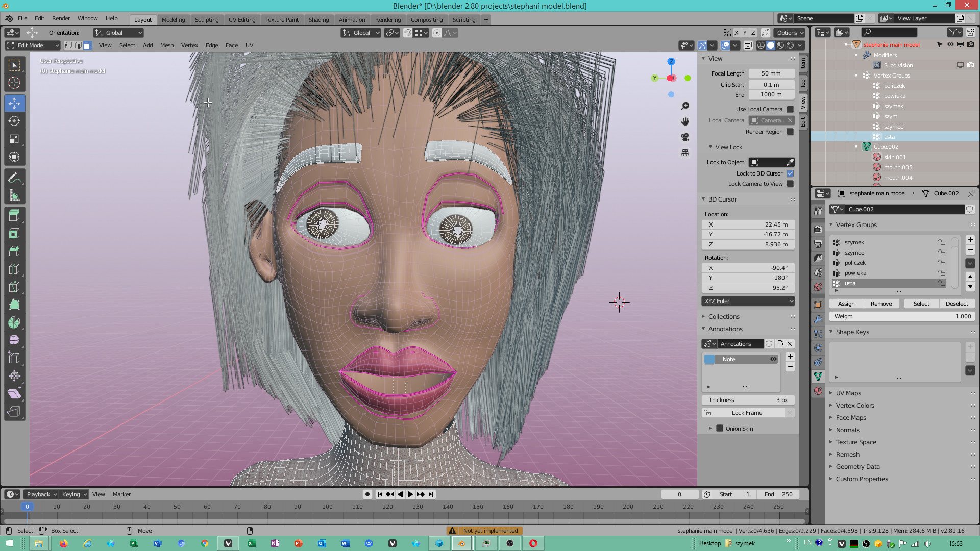Click the zoom magnifier viewport icon
This screenshot has height=551, width=980.
coord(685,106)
